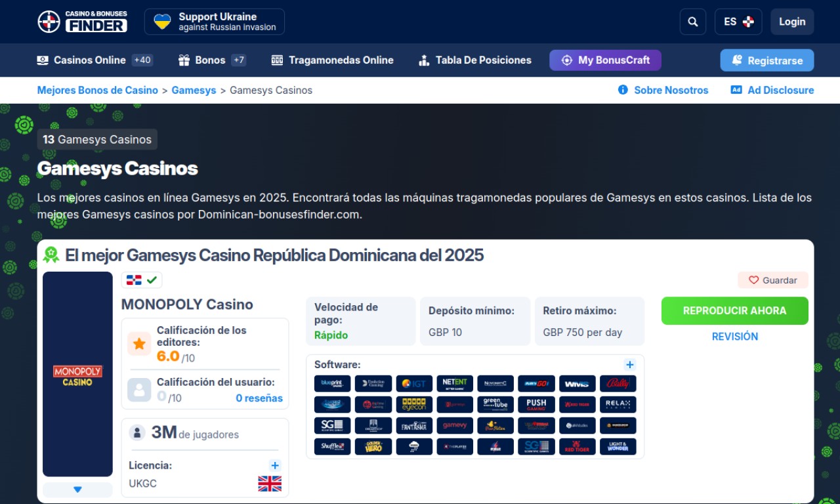Click the Push Gaming logo
Viewport: 840px width, 504px height.
point(536,404)
